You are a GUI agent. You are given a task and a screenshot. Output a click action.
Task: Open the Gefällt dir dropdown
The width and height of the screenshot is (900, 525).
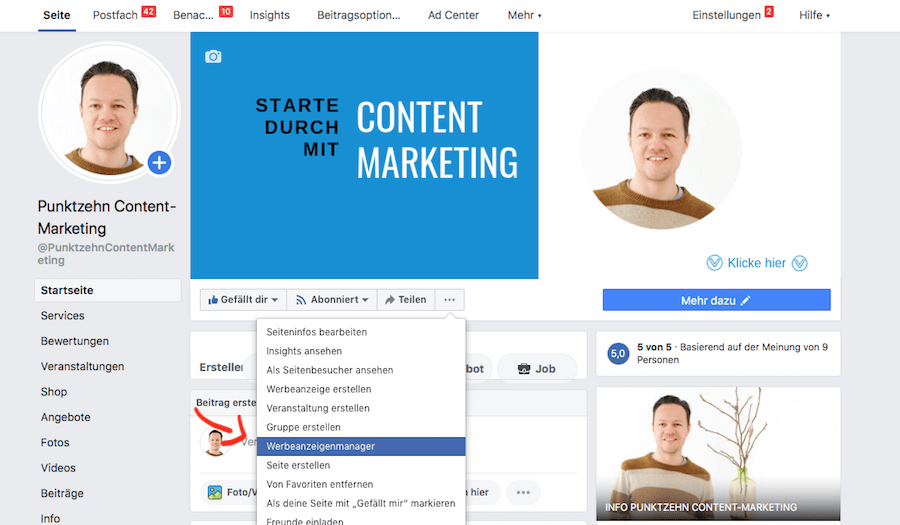point(243,300)
